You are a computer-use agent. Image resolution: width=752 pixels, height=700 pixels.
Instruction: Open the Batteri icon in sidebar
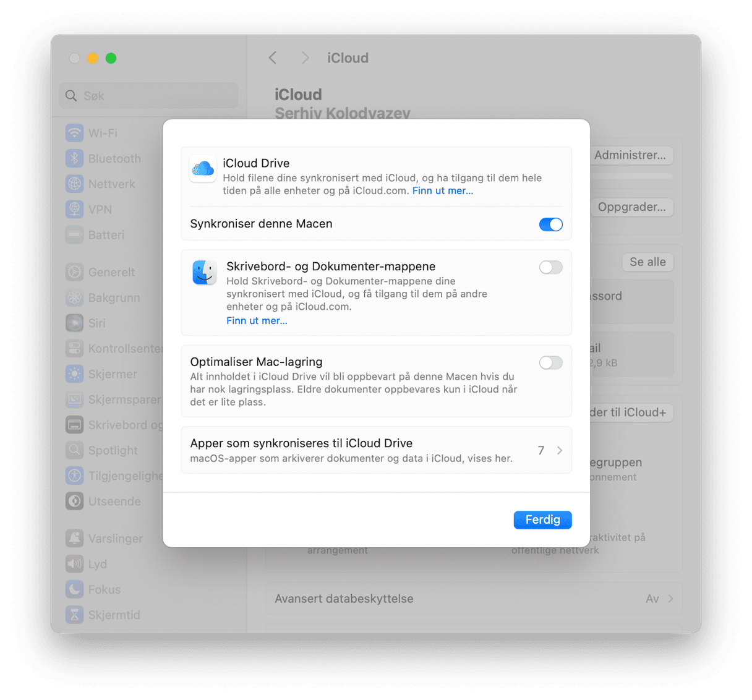(x=74, y=235)
